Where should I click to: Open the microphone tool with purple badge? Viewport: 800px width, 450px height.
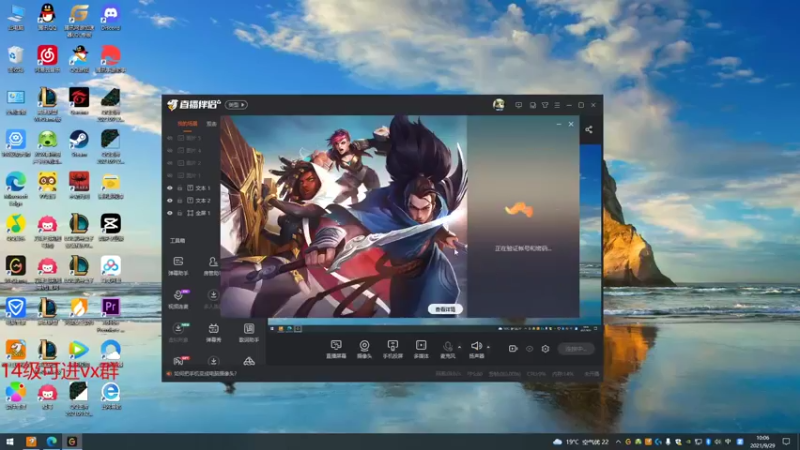click(179, 298)
